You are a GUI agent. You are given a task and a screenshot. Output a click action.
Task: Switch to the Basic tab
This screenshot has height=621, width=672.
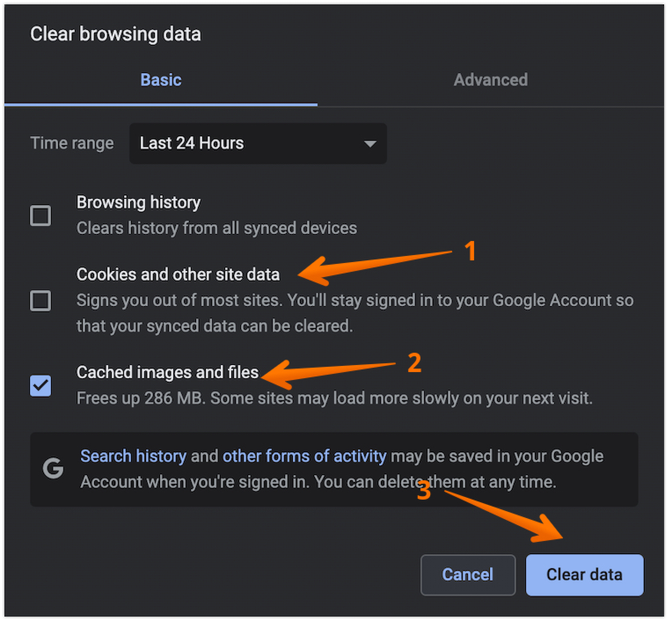[x=161, y=80]
